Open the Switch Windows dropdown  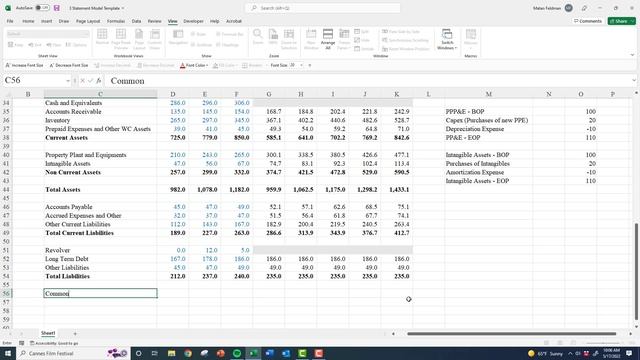coord(447,39)
